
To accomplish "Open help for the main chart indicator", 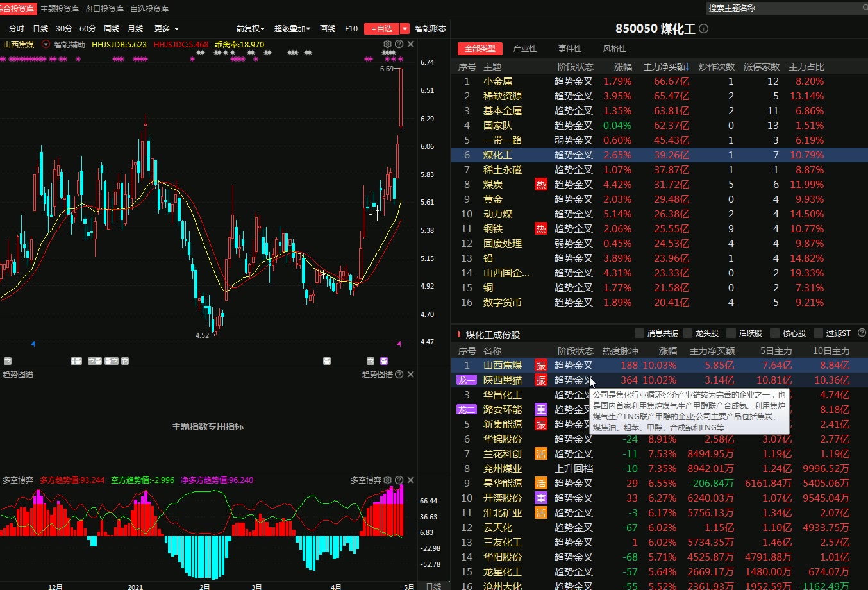I will [399, 44].
